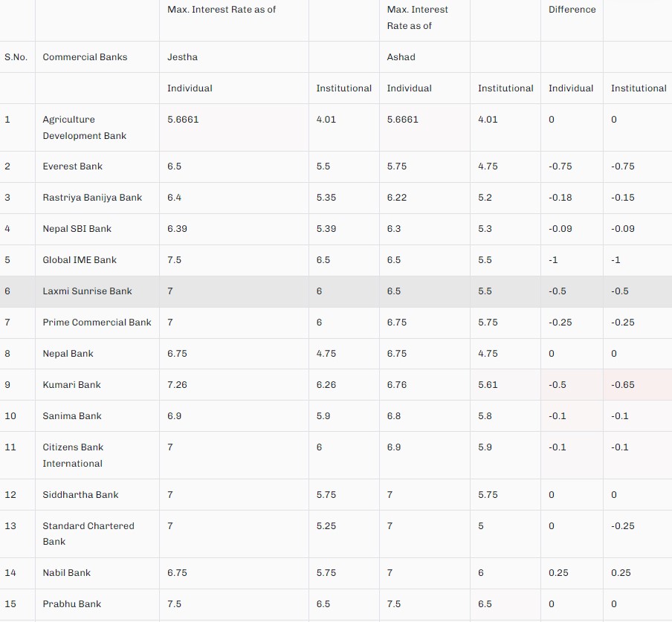Select the Nabil Bank name cell
Viewport: 672px width, 622px height.
point(67,573)
